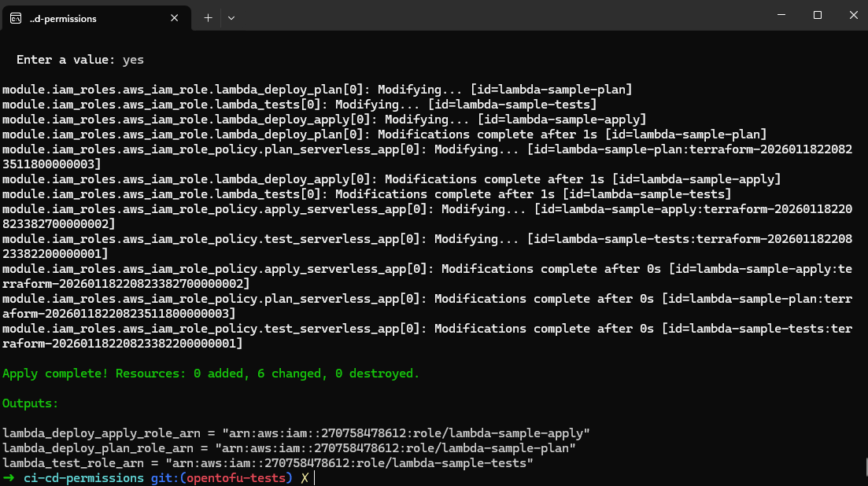Click the maximize window icon
The height and width of the screenshot is (486, 868).
816,15
